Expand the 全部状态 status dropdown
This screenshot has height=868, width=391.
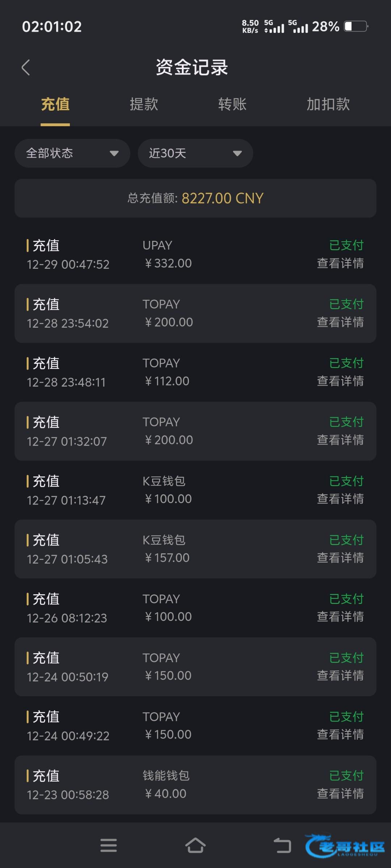point(72,153)
